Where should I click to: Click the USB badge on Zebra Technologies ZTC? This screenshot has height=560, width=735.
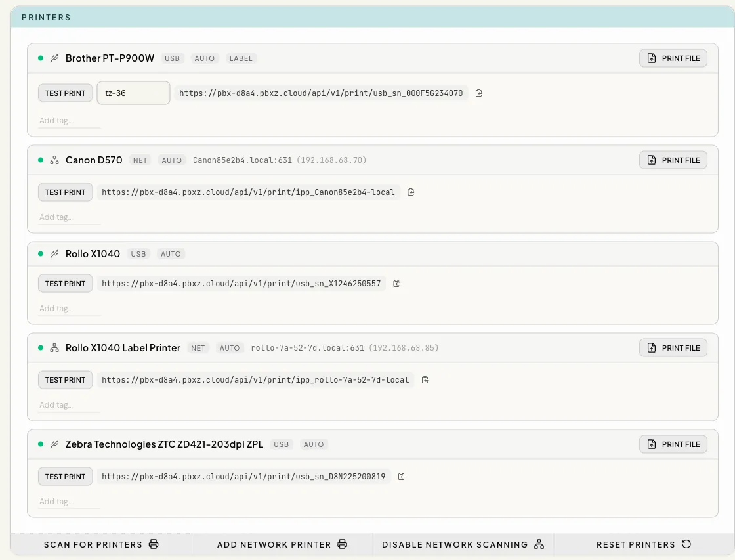click(x=282, y=444)
